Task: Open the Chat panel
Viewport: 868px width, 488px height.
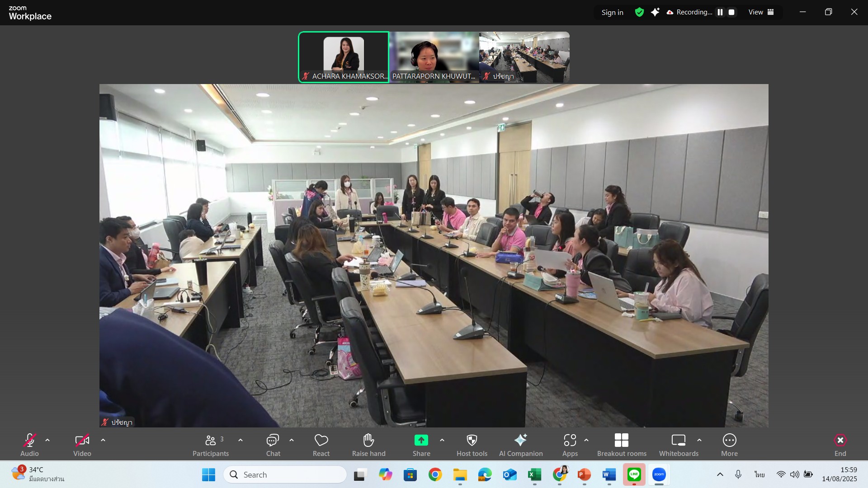Action: 273,441
